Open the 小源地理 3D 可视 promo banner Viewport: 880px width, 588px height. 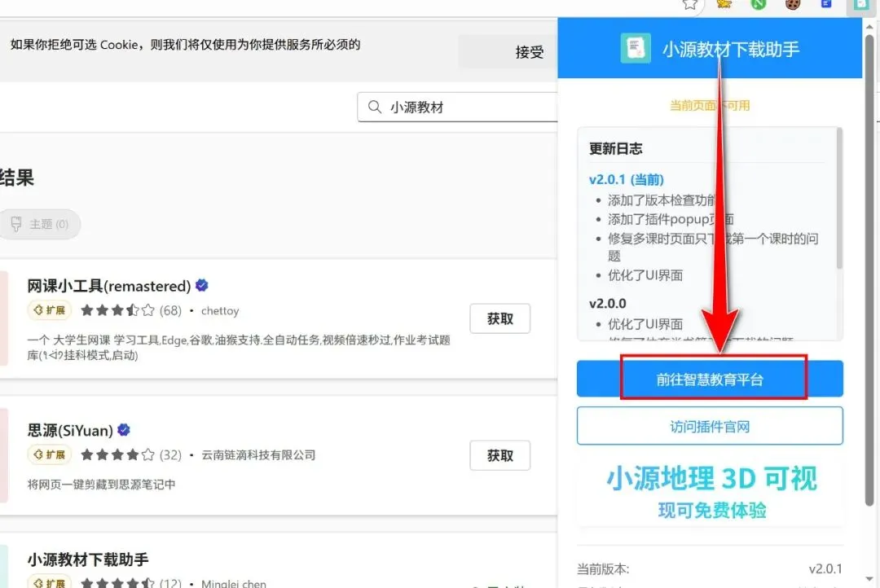point(711,492)
